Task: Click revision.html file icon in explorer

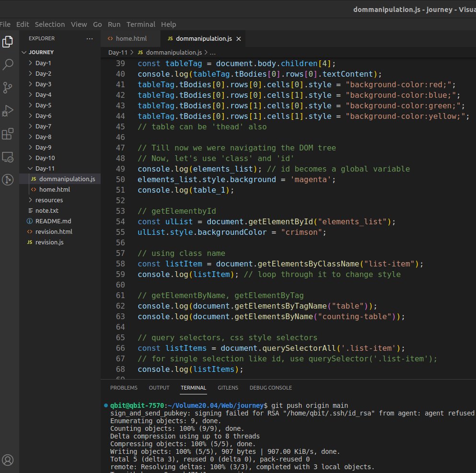Action: 30,232
